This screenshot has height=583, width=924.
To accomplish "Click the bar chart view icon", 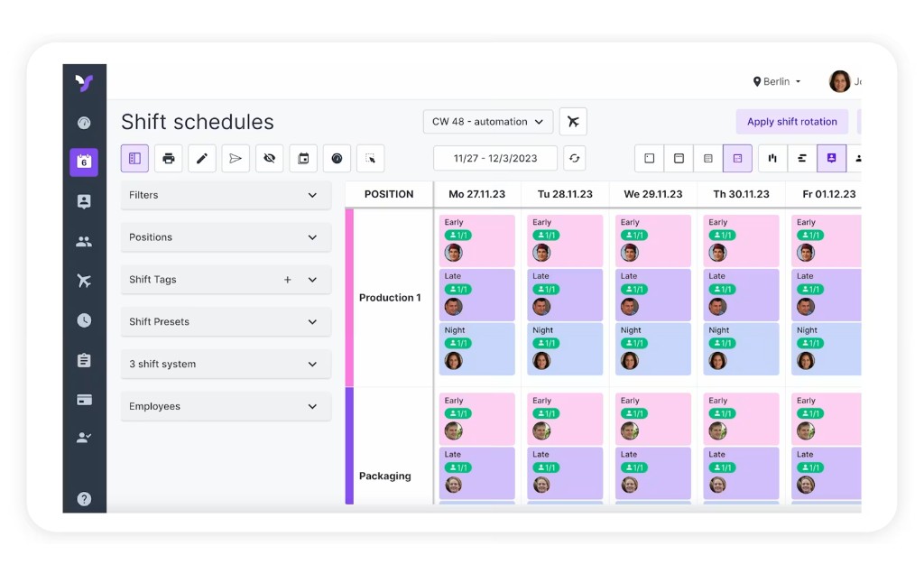I will [772, 158].
